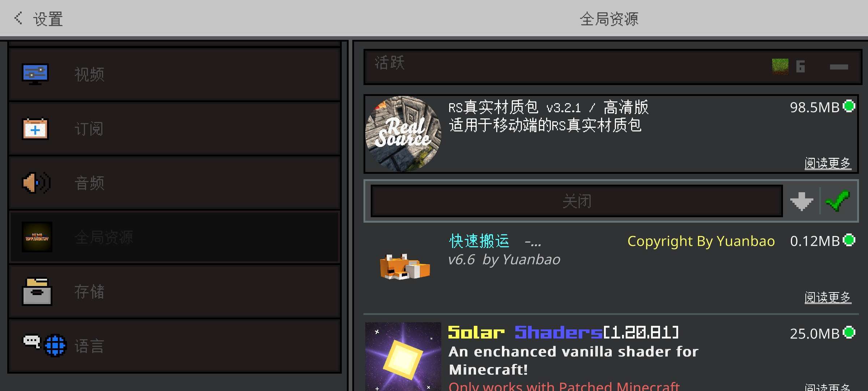
Task: Click the grass block icon in active header
Action: point(780,66)
